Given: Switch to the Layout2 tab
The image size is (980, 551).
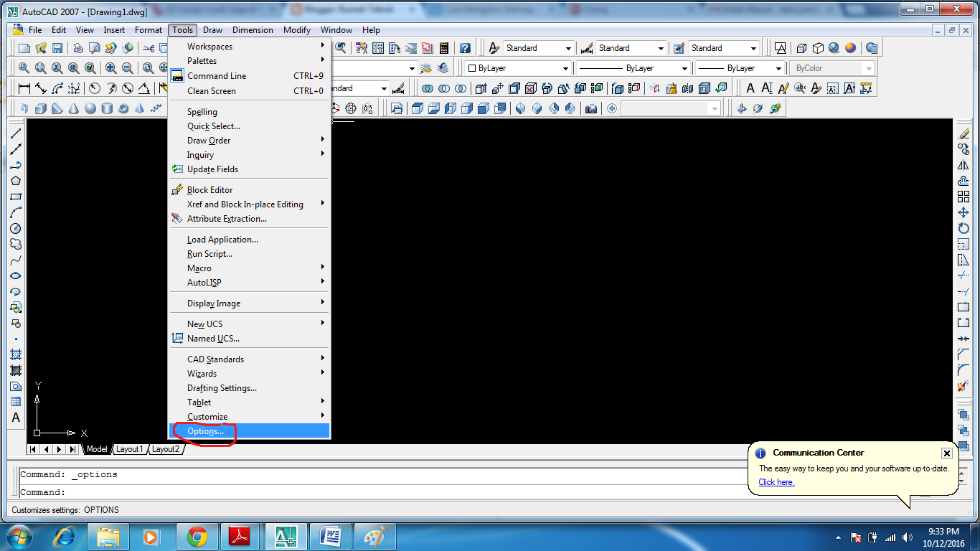Looking at the screenshot, I should 165,449.
